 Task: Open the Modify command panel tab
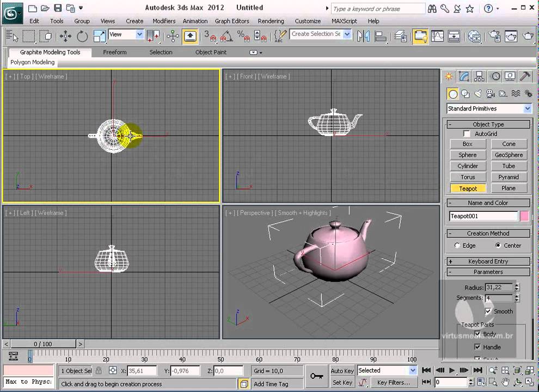(464, 76)
